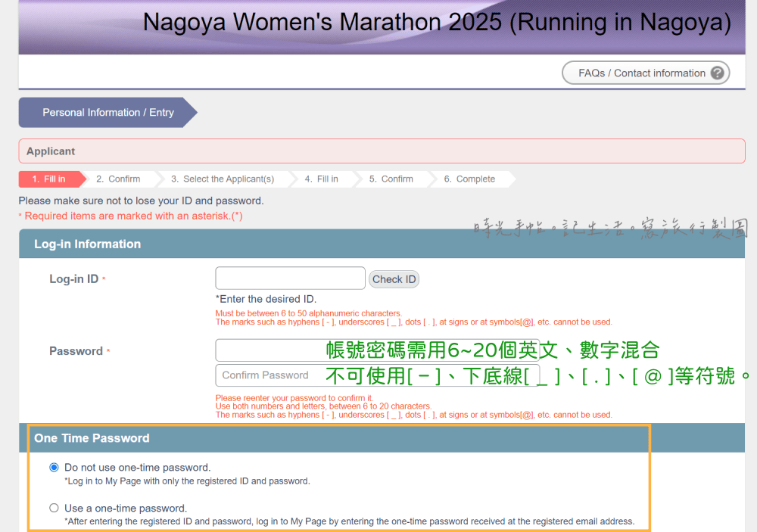Open FAQs / Contact information
Viewport: 757px width, 532px height.
click(x=646, y=73)
